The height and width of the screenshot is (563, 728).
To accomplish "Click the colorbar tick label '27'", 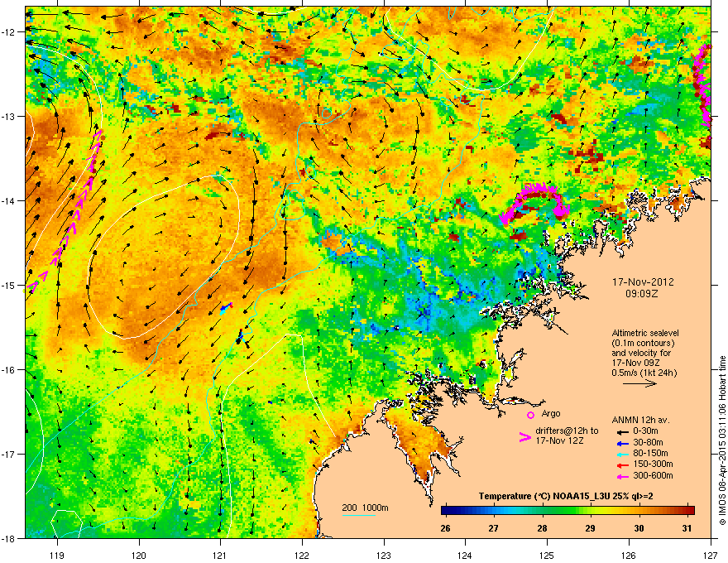I will [x=494, y=528].
